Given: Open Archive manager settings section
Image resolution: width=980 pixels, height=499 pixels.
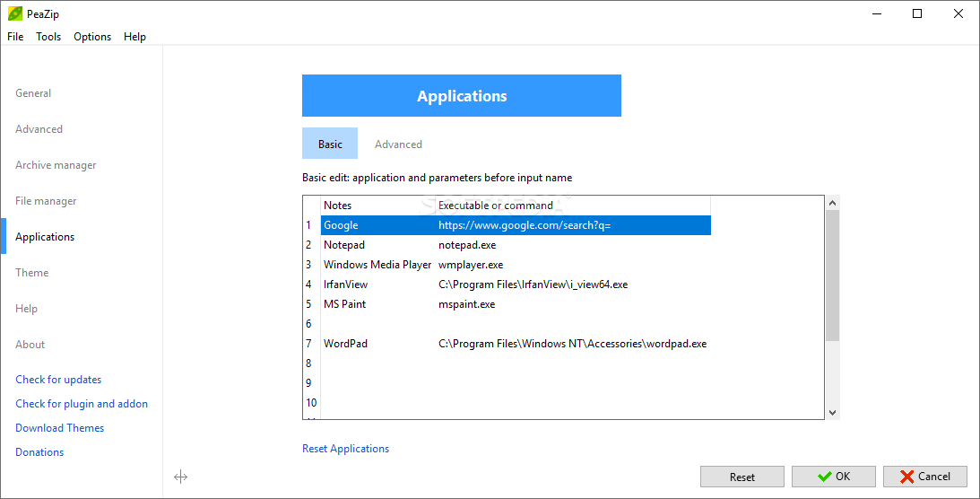Looking at the screenshot, I should 56,165.
